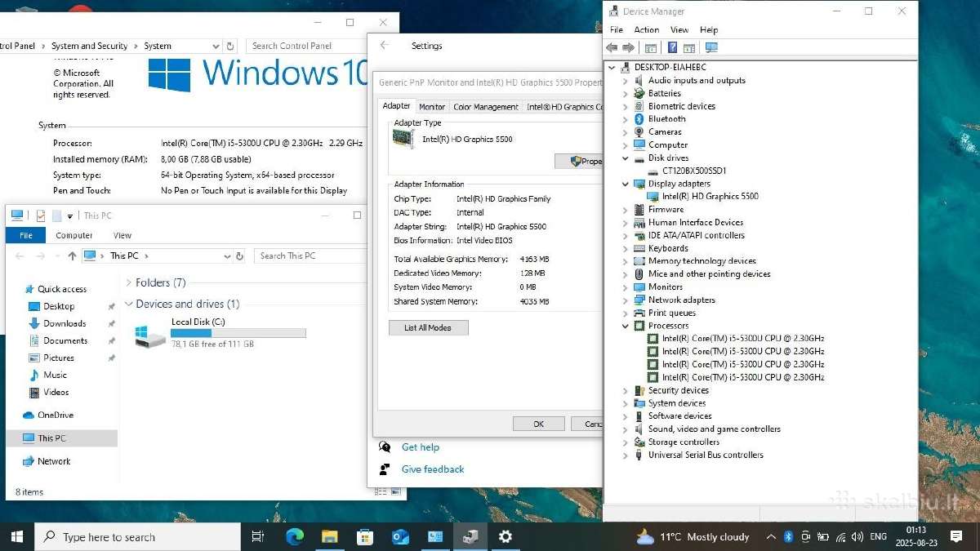Open the File tab in This PC
Screen dimensions: 980x551
coord(26,235)
